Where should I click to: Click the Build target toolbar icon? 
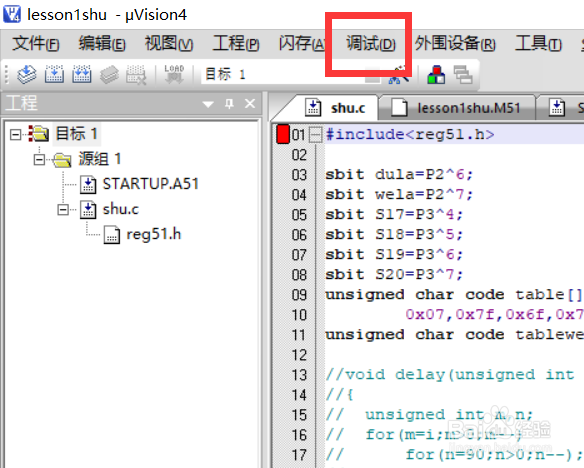pyautogui.click(x=54, y=74)
